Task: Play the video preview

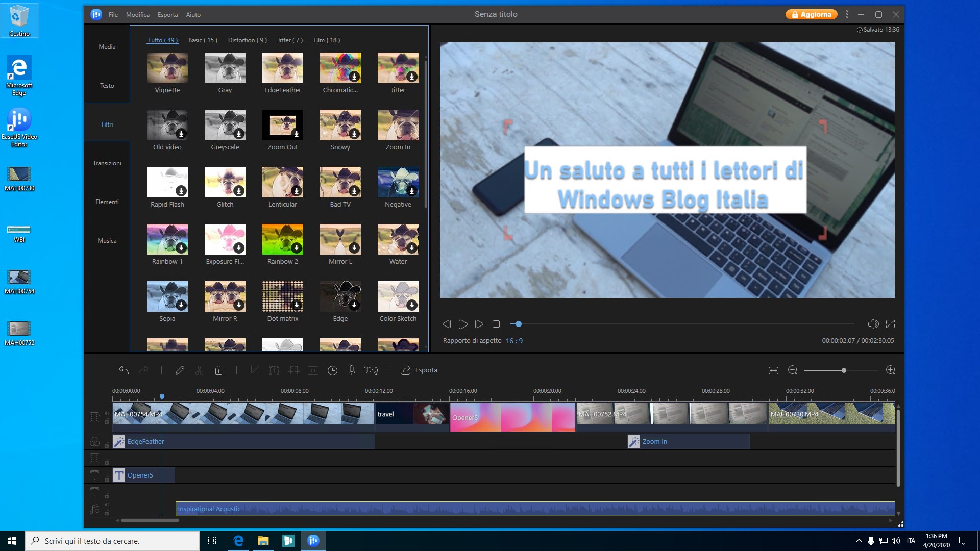Action: [463, 324]
